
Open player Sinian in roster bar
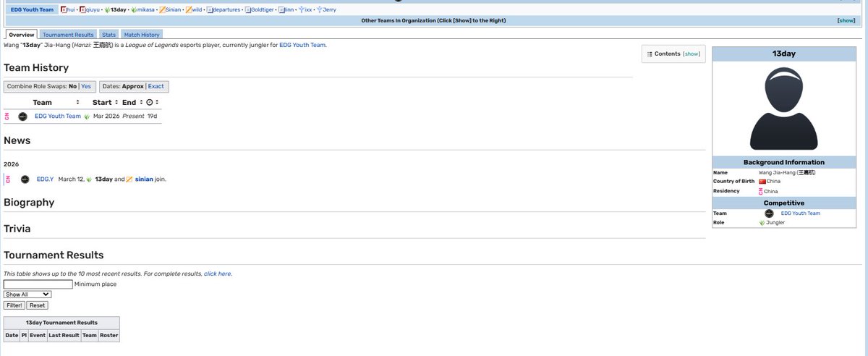pyautogui.click(x=173, y=9)
